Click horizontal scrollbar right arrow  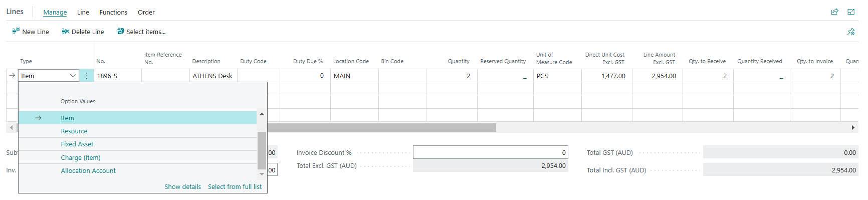coord(853,128)
